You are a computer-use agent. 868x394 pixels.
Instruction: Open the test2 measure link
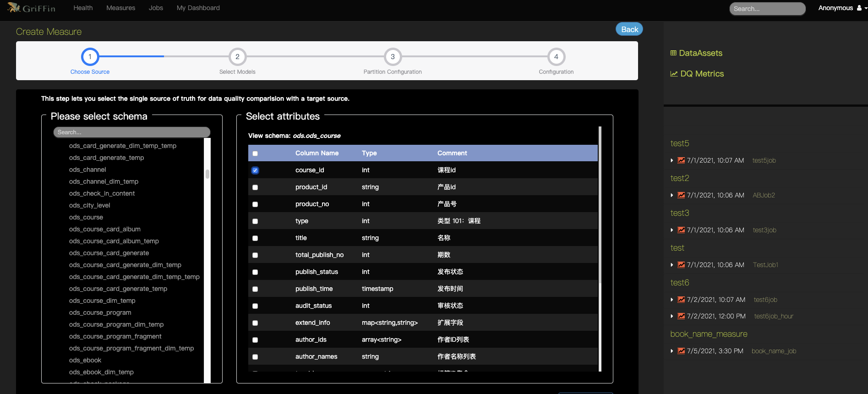680,178
